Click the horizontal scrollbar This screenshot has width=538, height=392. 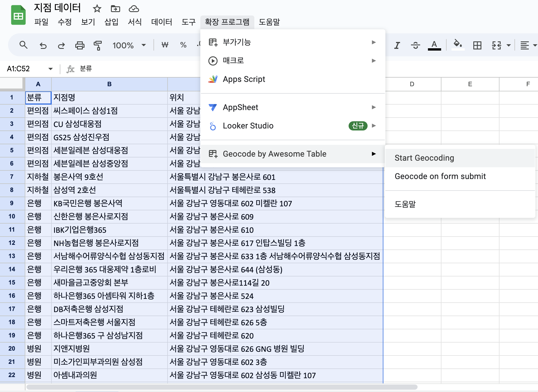coord(222,387)
